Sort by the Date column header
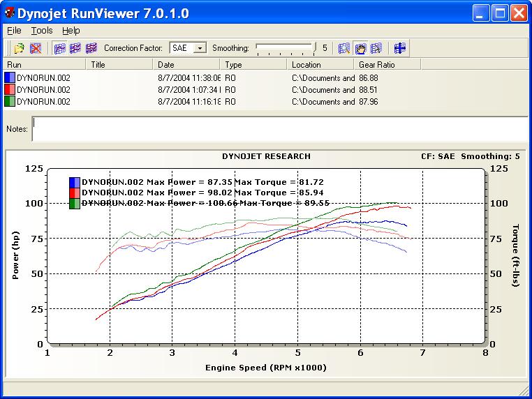 click(186, 64)
